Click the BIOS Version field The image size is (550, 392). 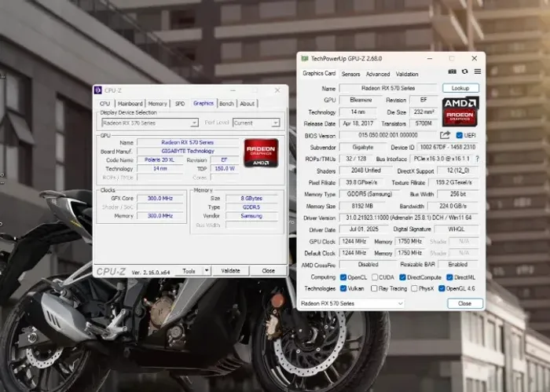(x=388, y=135)
